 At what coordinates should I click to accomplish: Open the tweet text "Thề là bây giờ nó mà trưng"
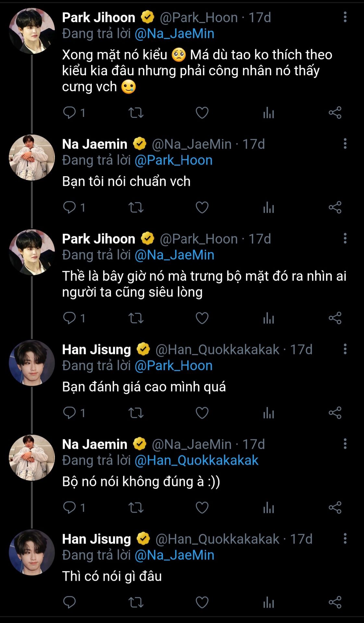pyautogui.click(x=204, y=284)
